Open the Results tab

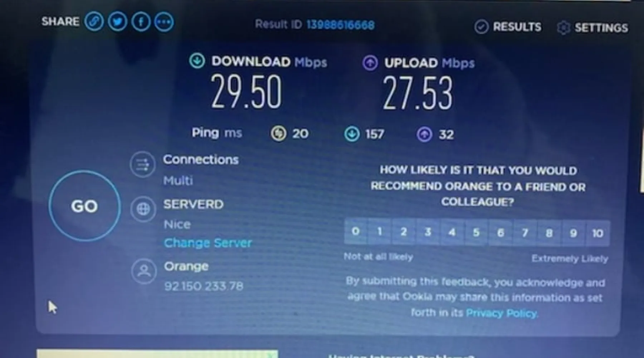point(508,27)
